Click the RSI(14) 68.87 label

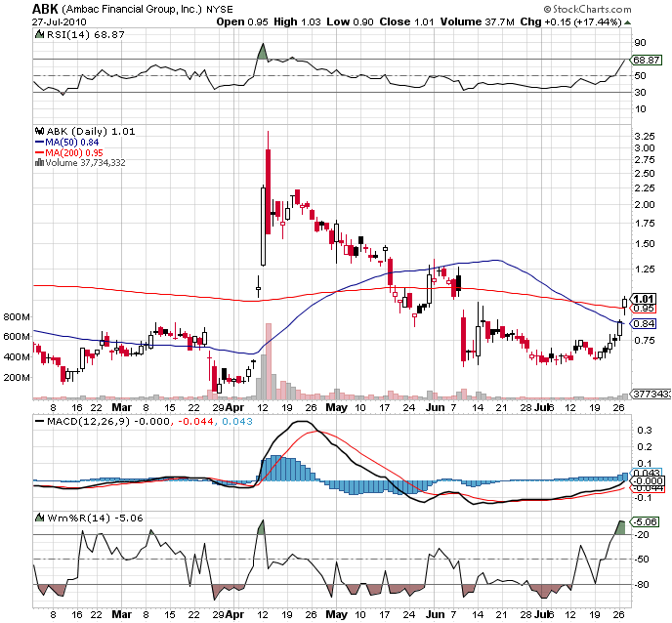pyautogui.click(x=86, y=35)
